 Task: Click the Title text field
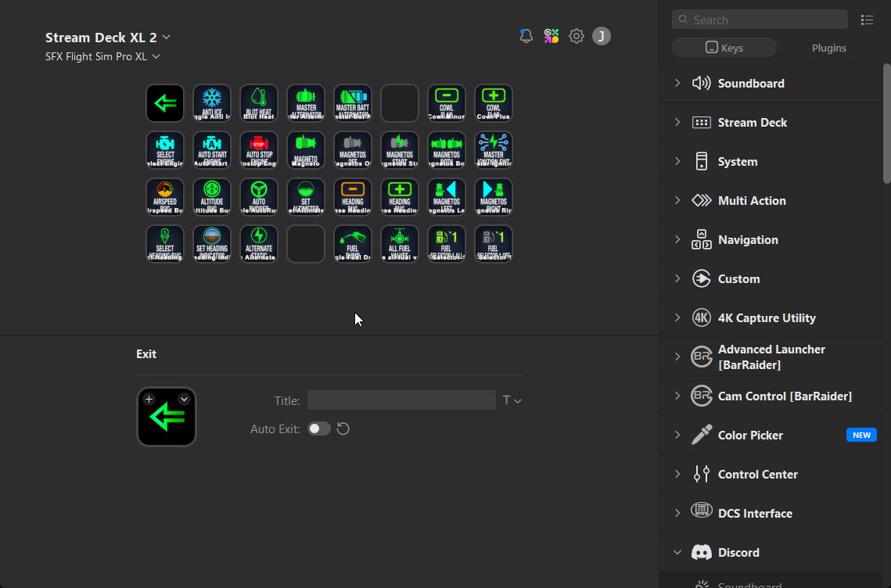[401, 400]
